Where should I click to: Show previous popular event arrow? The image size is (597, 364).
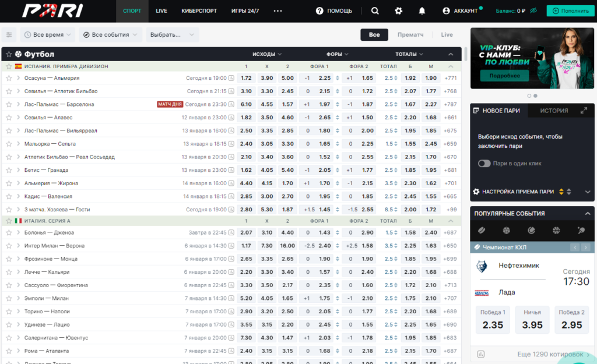(x=575, y=248)
